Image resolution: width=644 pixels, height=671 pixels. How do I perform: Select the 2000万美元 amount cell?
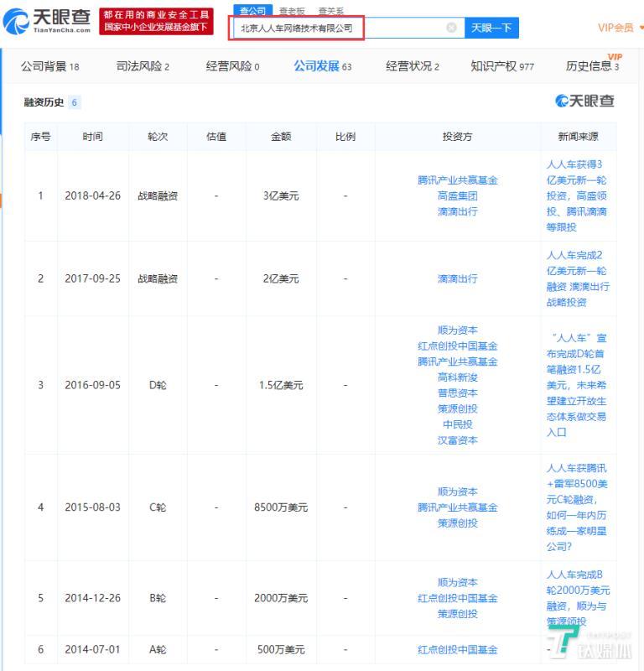click(281, 598)
